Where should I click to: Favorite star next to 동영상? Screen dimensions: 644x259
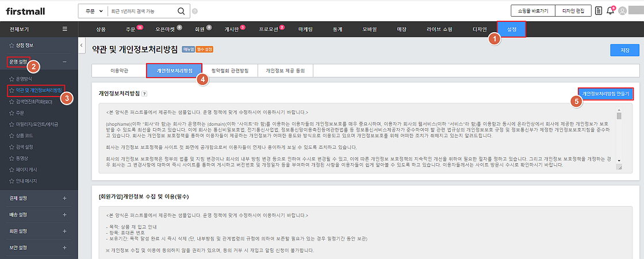click(11, 158)
